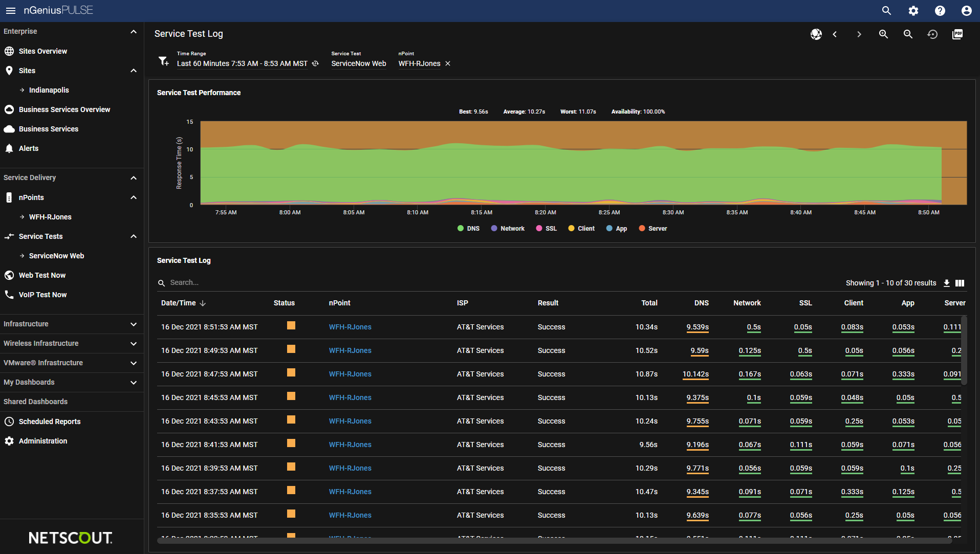Toggle the Network series in chart legend
Image resolution: width=980 pixels, height=554 pixels.
[x=508, y=229]
